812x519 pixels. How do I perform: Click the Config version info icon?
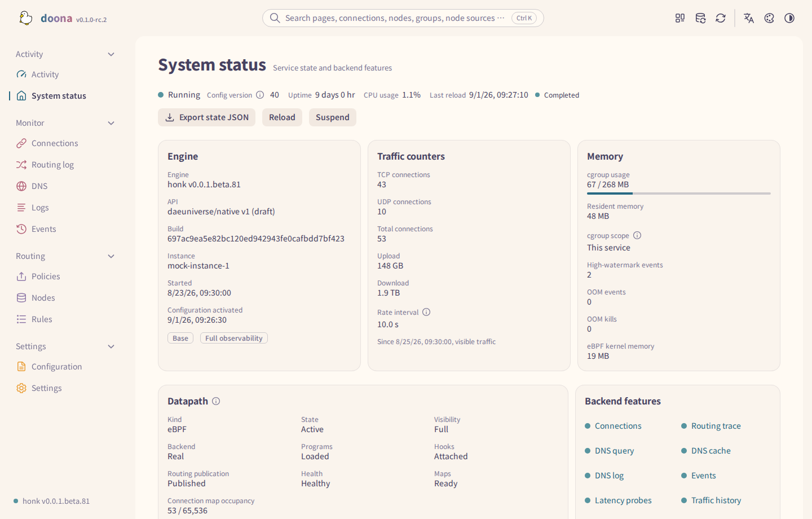point(260,95)
